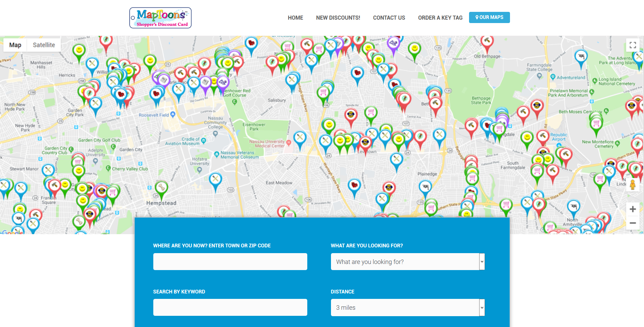The height and width of the screenshot is (327, 644).
Task: Click the MapToons logo
Action: click(160, 18)
